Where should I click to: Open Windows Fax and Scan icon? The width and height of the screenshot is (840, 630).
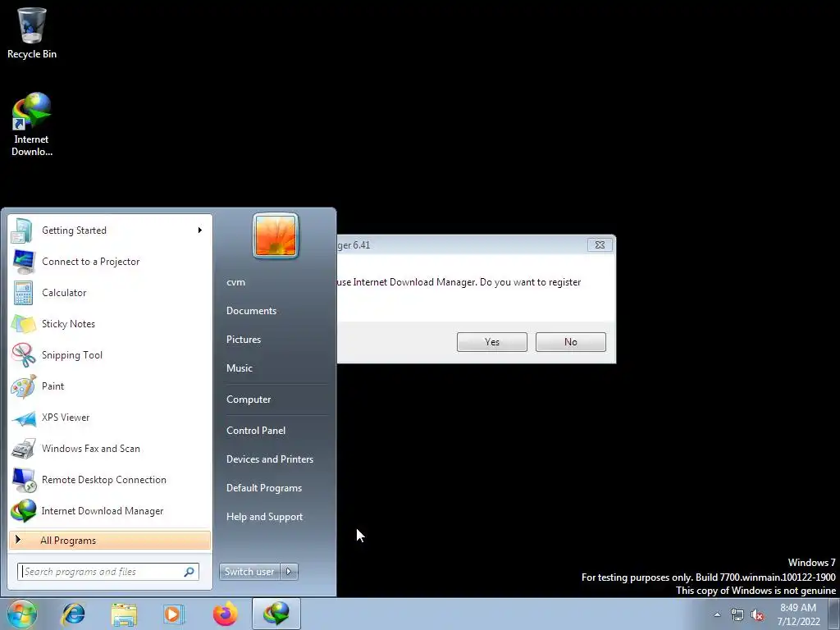pyautogui.click(x=24, y=449)
